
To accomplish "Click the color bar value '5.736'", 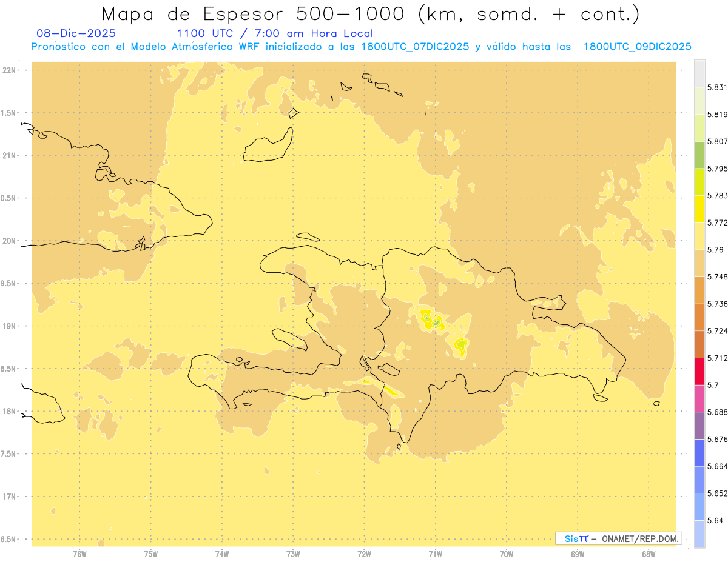I will click(x=717, y=304).
